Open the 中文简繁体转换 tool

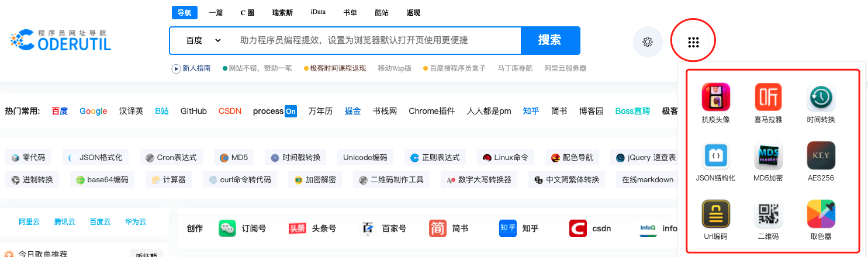pyautogui.click(x=566, y=179)
